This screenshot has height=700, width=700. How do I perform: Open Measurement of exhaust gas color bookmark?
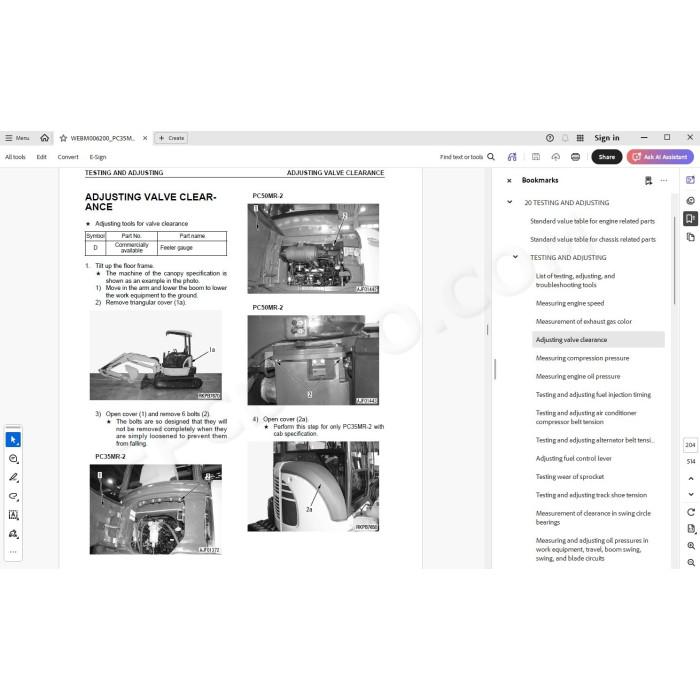pos(583,321)
